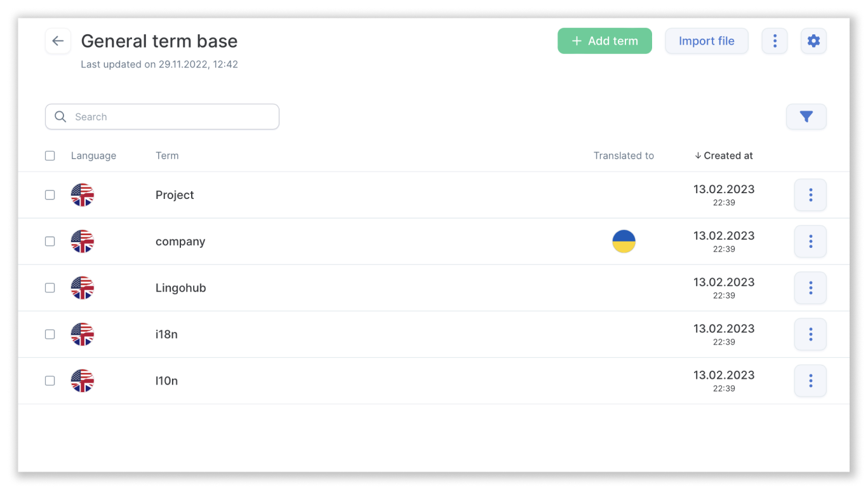Open three-dot menu for Project row
868x490 pixels.
coord(810,195)
